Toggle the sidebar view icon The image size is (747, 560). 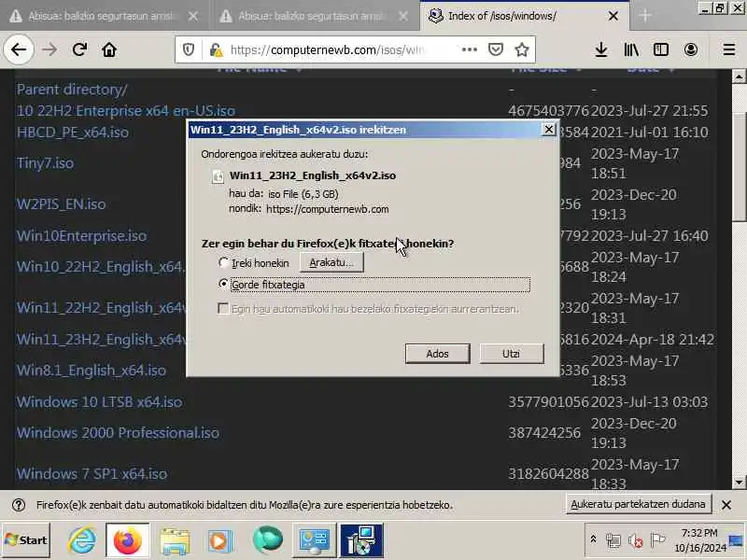pyautogui.click(x=661, y=49)
